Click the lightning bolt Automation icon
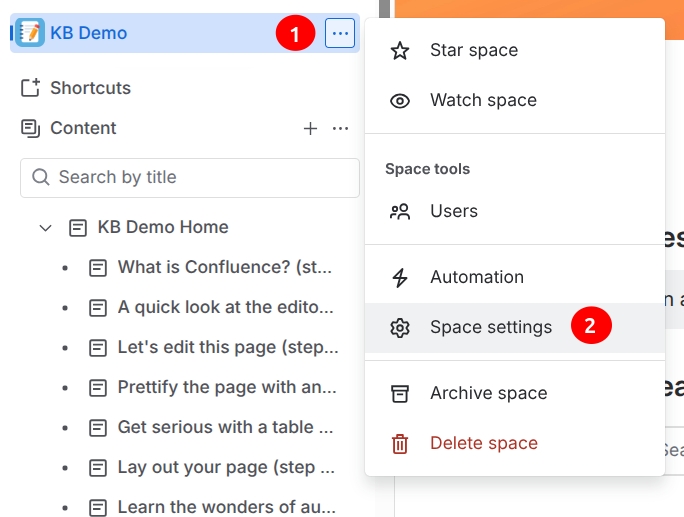Viewport: 684px width, 517px height. pyautogui.click(x=400, y=278)
